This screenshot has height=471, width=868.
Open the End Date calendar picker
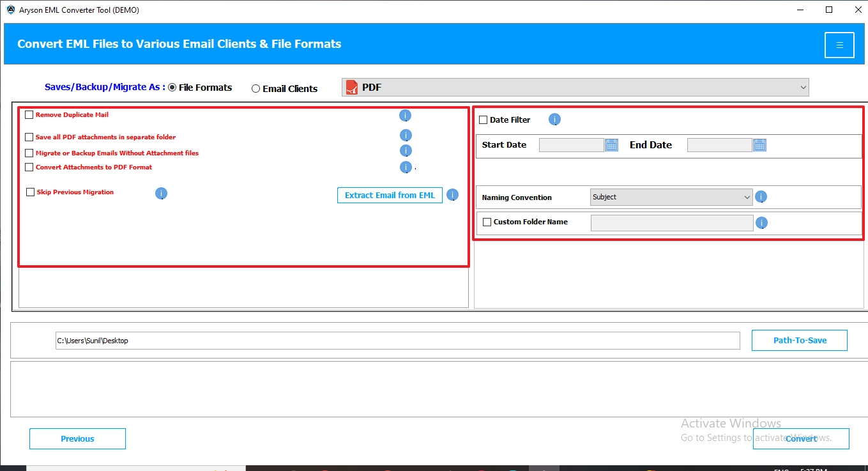coord(759,145)
